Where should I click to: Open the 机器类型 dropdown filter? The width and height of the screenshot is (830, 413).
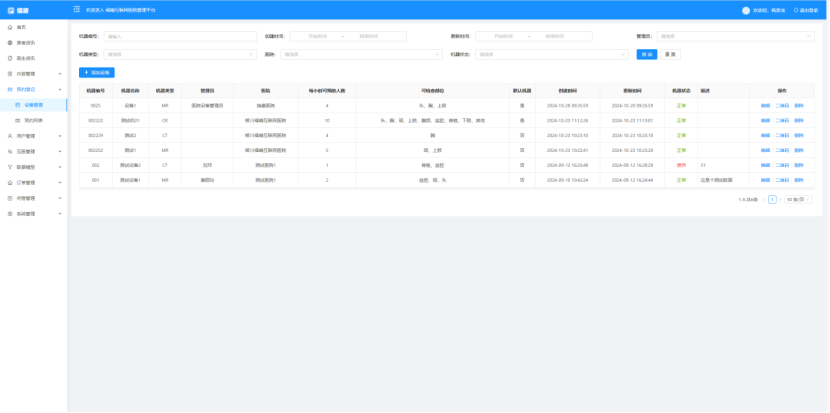tap(180, 54)
